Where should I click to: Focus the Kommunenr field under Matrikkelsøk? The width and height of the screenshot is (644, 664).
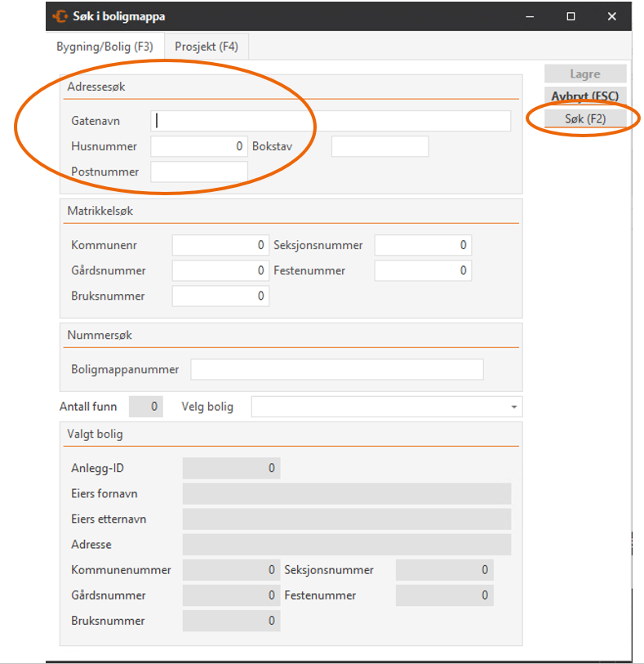tap(220, 245)
